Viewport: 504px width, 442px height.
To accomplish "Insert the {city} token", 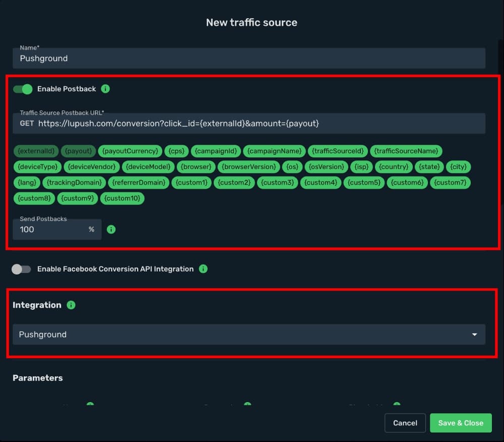I will [458, 167].
